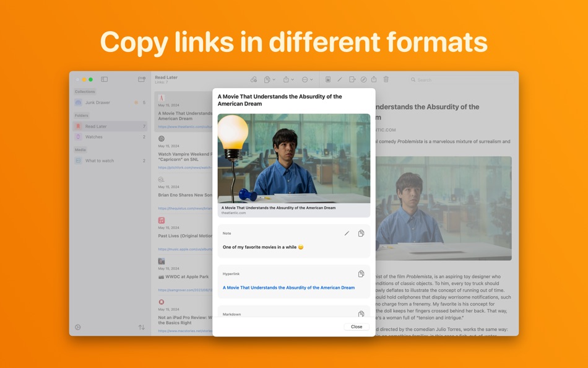588x368 pixels.
Task: Click the Watches folder icon
Action: 78,137
